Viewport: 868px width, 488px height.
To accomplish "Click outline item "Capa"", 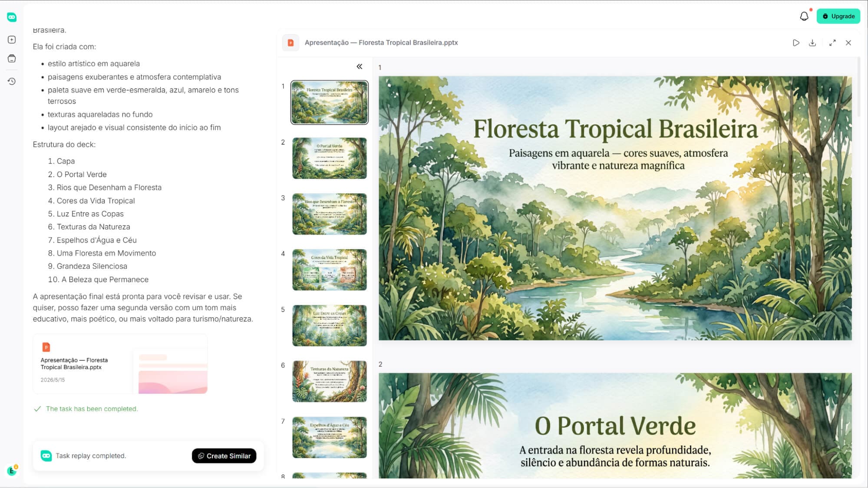I will [x=66, y=161].
